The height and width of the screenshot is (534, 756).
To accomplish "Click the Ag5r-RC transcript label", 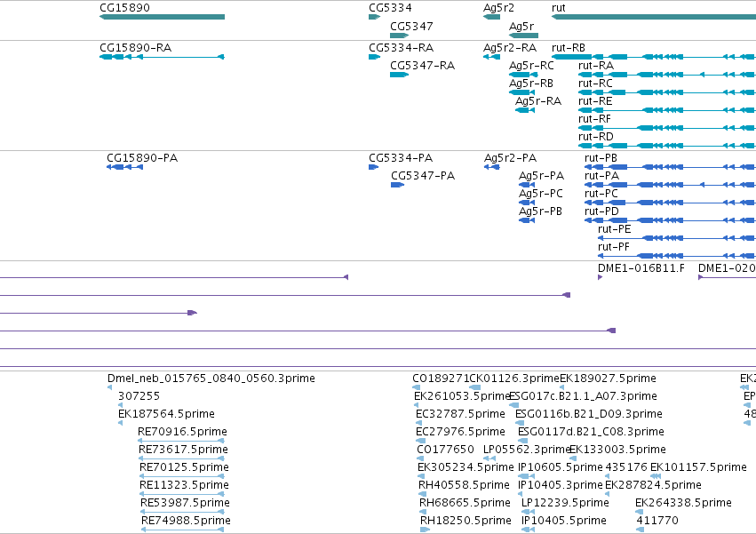I will click(531, 66).
